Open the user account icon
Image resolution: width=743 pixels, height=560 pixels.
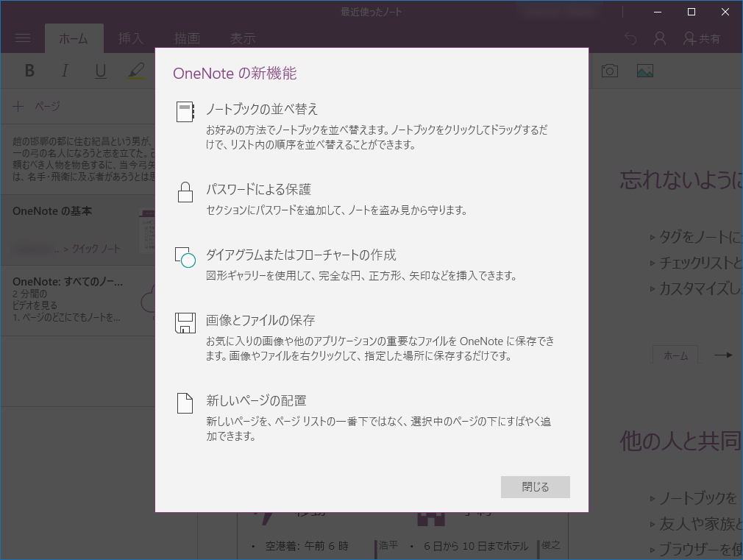tap(659, 38)
